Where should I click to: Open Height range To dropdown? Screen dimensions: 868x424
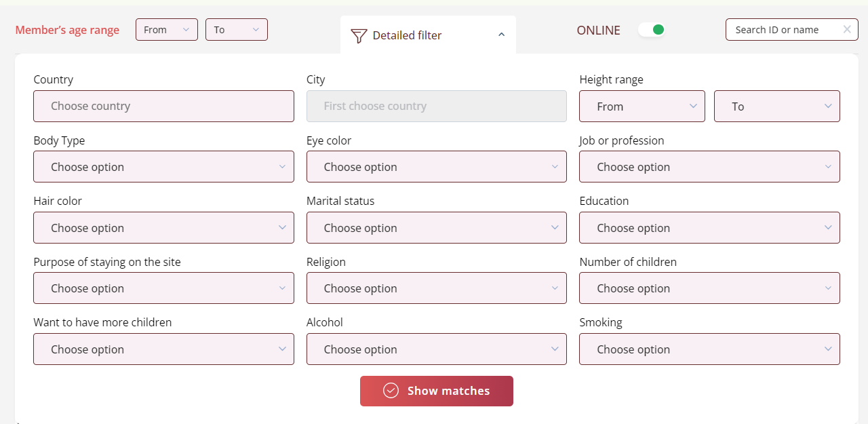point(776,107)
